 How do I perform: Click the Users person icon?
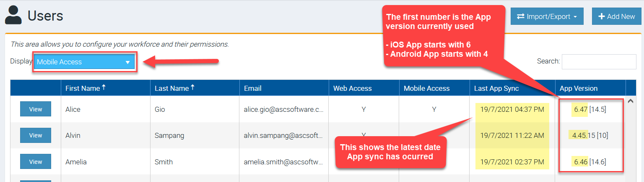point(13,16)
